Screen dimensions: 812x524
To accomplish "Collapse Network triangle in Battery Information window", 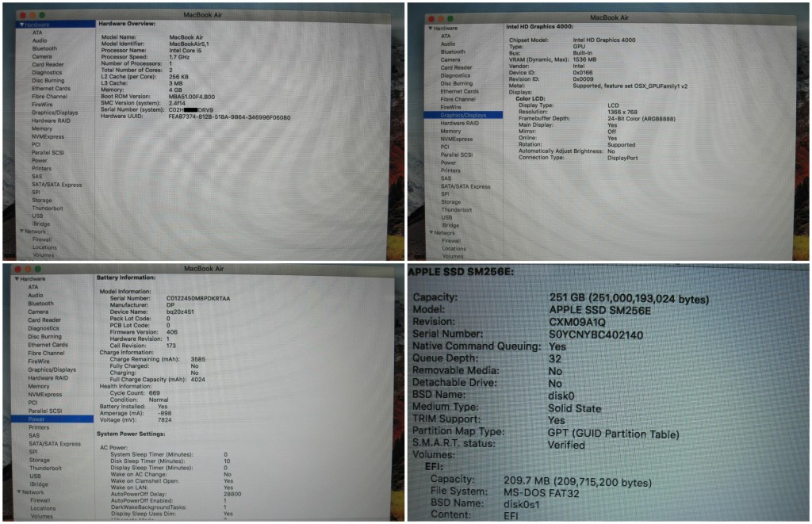I will [x=19, y=492].
